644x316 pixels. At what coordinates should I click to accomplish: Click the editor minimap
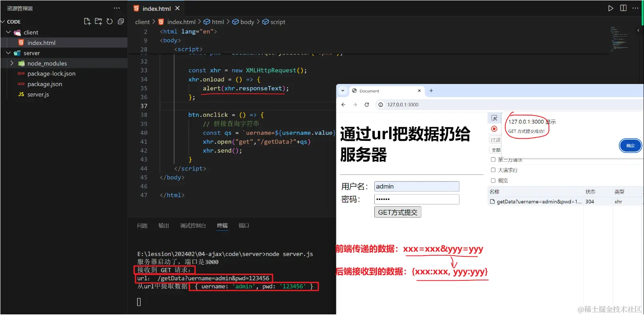620,39
